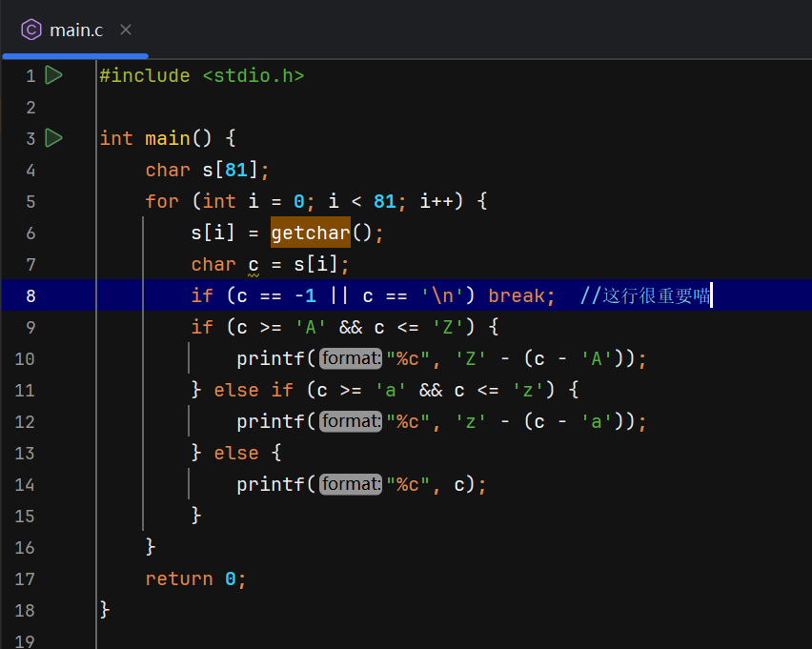Click the #include <stdio.h> directive
Screen dimensions: 812x649
coord(200,75)
